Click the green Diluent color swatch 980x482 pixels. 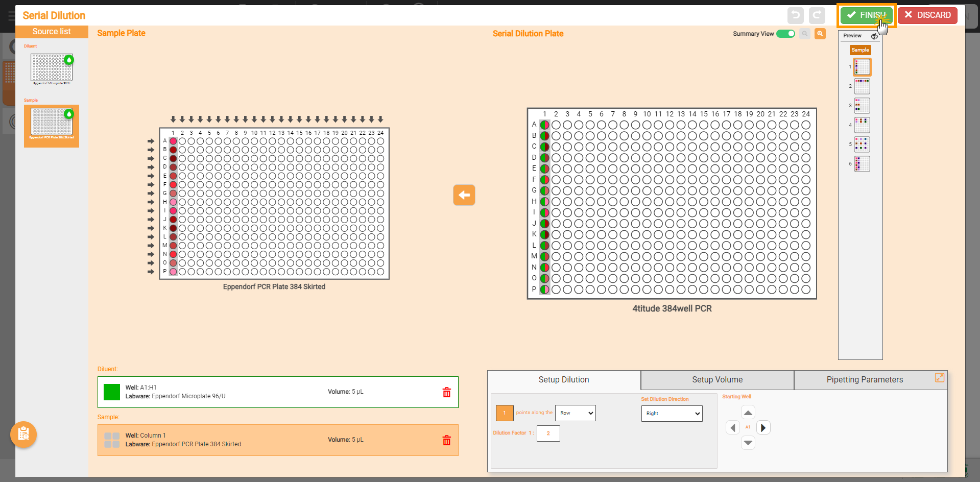[111, 392]
